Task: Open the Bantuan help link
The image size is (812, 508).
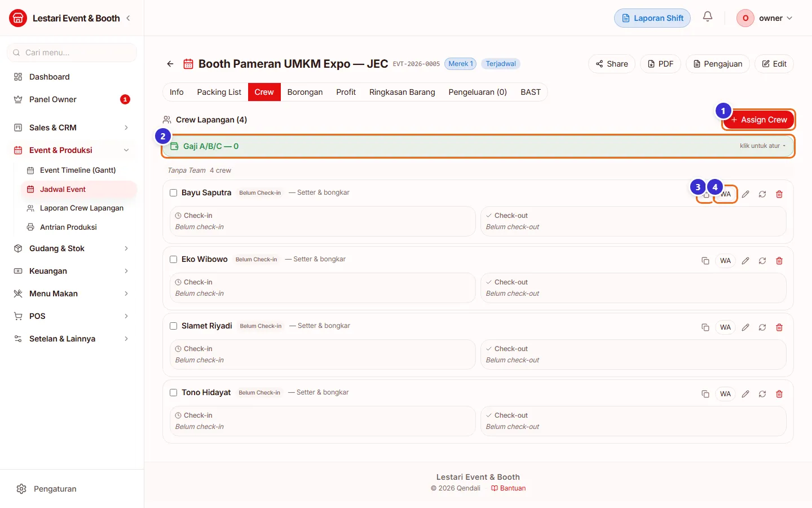Action: point(508,488)
